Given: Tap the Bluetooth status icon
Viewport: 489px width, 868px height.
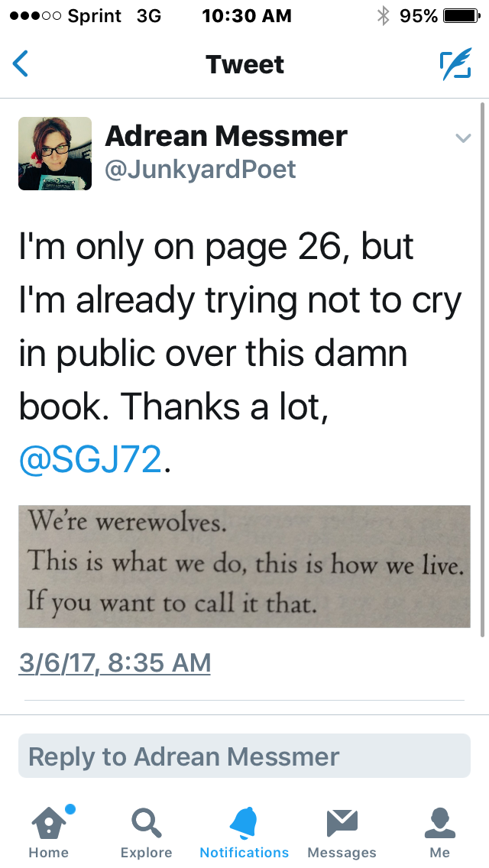Looking at the screenshot, I should [x=383, y=15].
